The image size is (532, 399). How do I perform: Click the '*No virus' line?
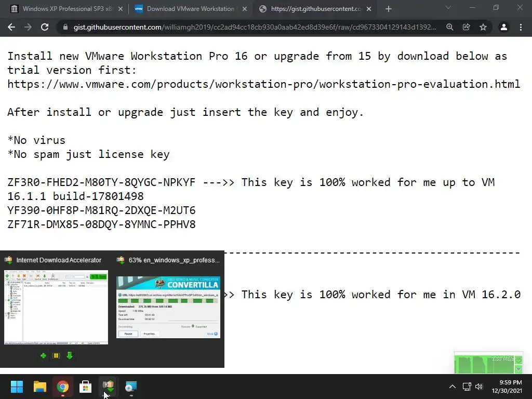36,140
